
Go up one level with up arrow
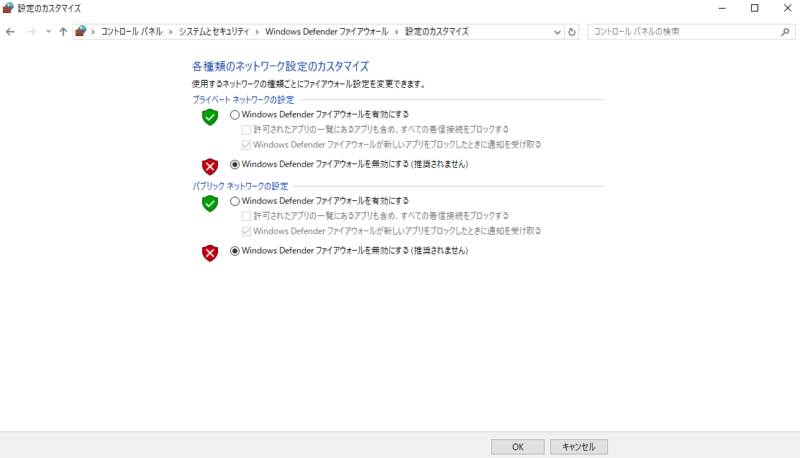click(63, 32)
